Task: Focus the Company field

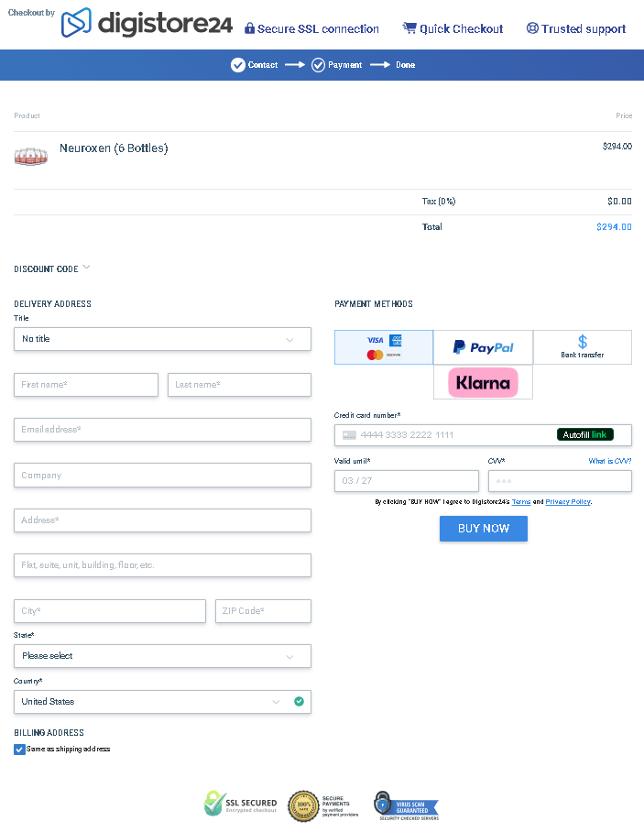Action: pyautogui.click(x=162, y=476)
